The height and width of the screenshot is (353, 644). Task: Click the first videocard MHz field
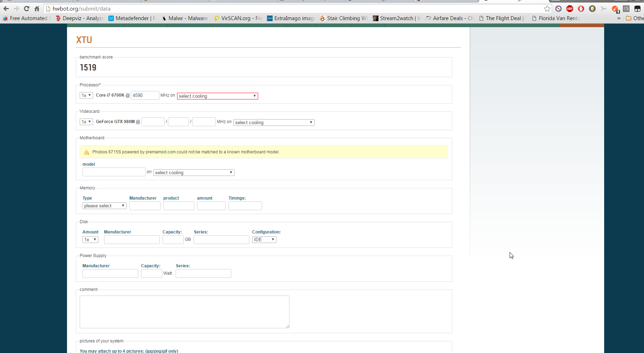[x=153, y=122]
